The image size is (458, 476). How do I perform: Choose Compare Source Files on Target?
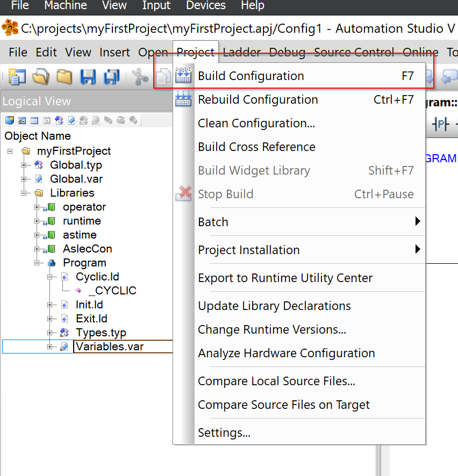[x=299, y=405]
